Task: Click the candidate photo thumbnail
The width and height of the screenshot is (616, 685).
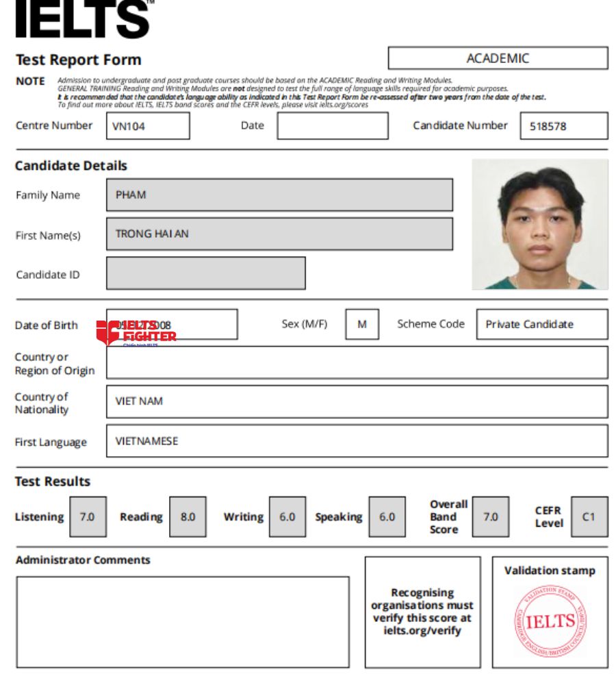Action: point(540,224)
